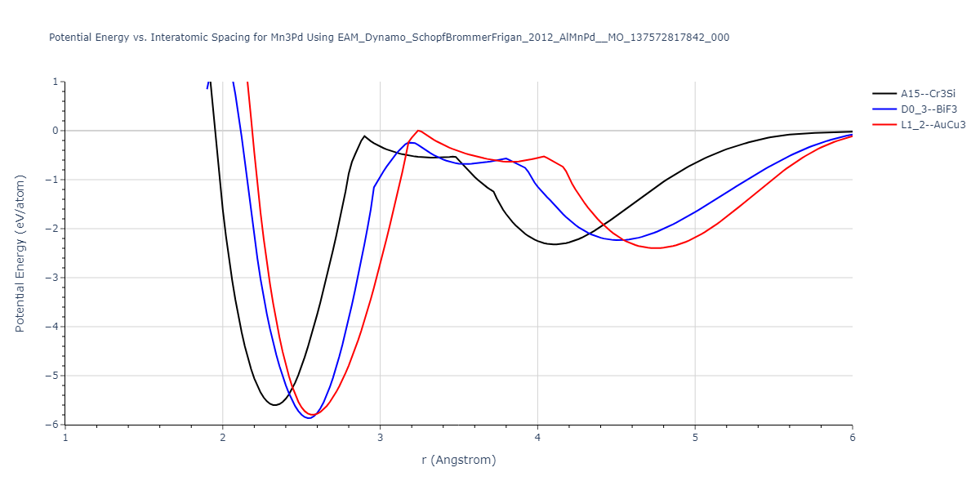Click the r (Angstrom) axis title

[x=458, y=460]
